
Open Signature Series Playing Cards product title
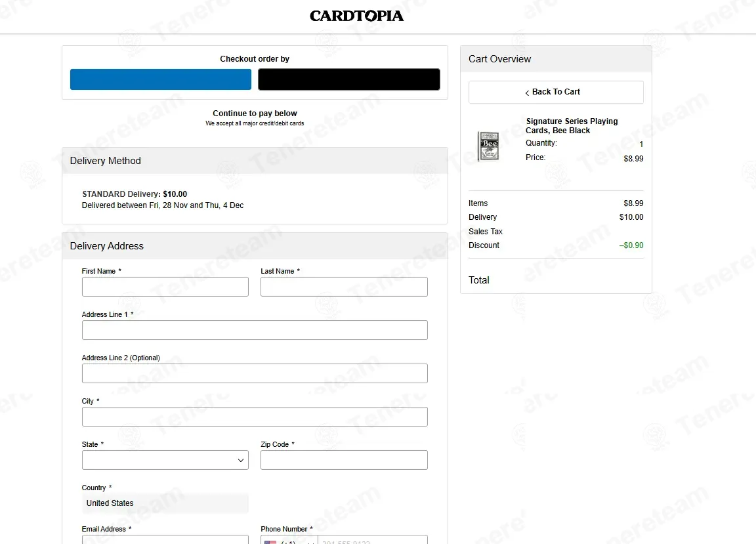coord(572,126)
